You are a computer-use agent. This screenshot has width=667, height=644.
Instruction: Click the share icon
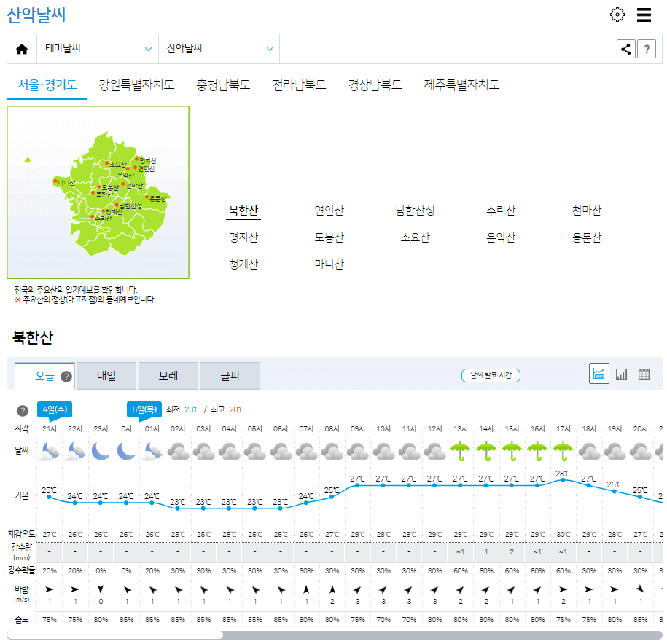[x=625, y=49]
